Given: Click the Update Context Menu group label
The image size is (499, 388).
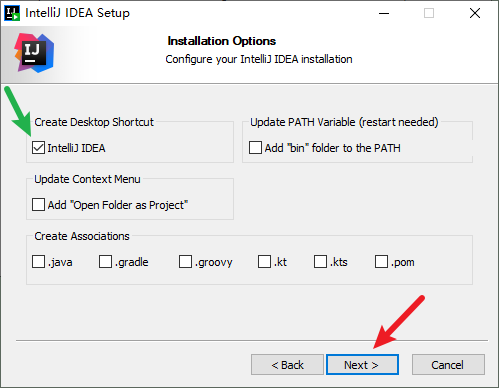Looking at the screenshot, I should (87, 179).
